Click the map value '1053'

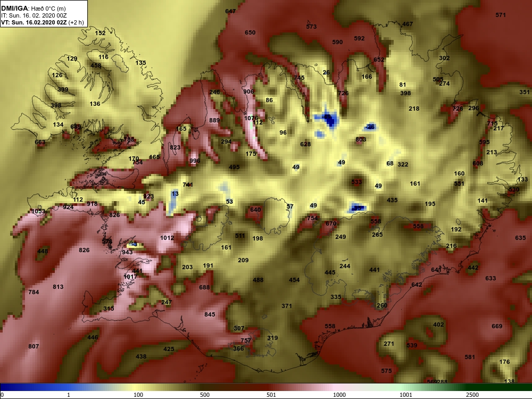point(38,211)
